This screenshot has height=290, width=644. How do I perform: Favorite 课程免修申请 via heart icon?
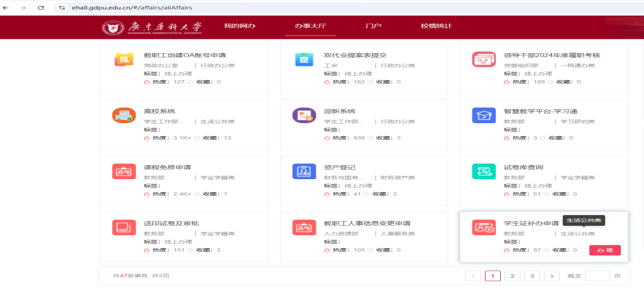click(x=197, y=193)
